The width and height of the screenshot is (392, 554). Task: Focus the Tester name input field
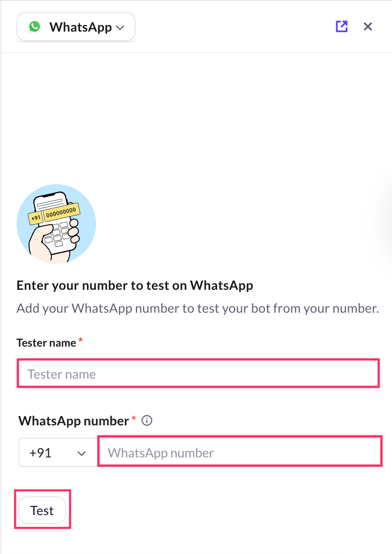pyautogui.click(x=198, y=374)
